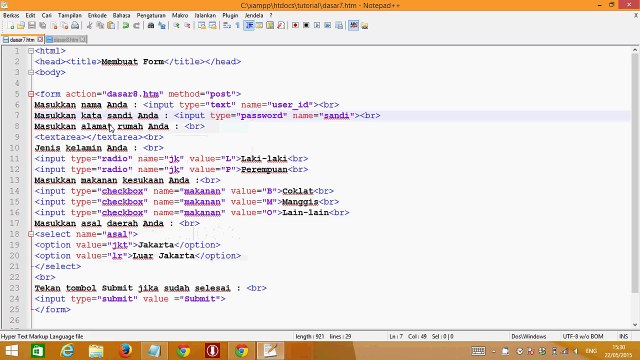Collapse the html fold marker on line 1
Screen dimensions: 640x360
[31, 51]
